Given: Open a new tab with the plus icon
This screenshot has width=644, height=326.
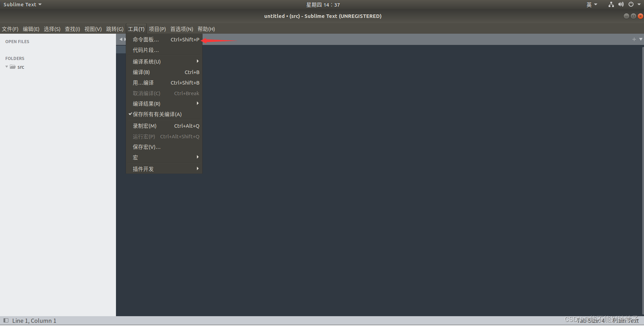Looking at the screenshot, I should (634, 39).
